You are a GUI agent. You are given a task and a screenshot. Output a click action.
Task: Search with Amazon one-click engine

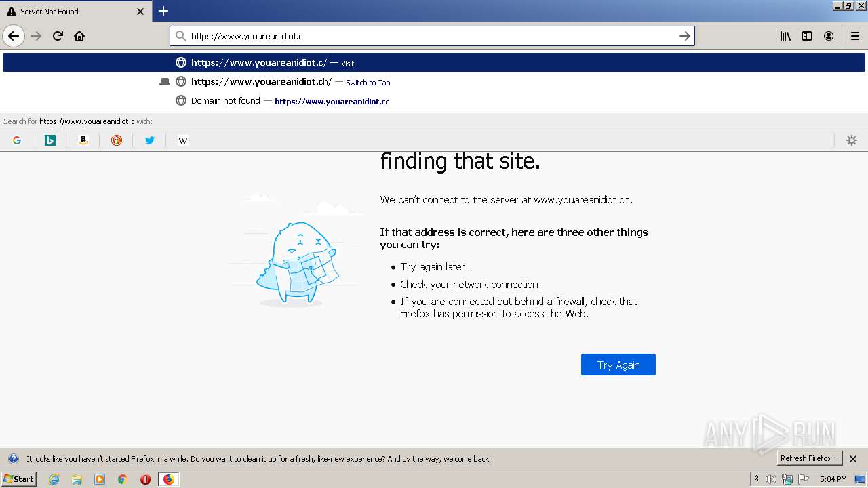click(x=83, y=140)
